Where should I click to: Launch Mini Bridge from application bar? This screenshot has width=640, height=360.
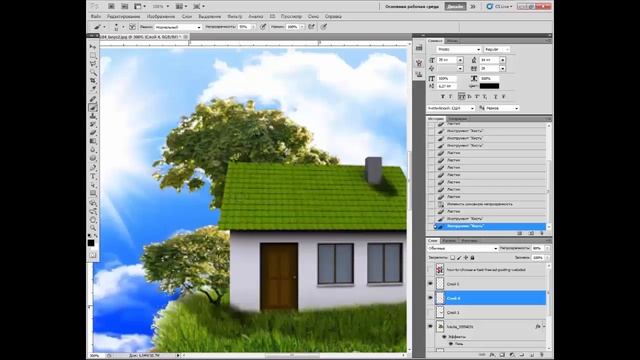coord(125,7)
